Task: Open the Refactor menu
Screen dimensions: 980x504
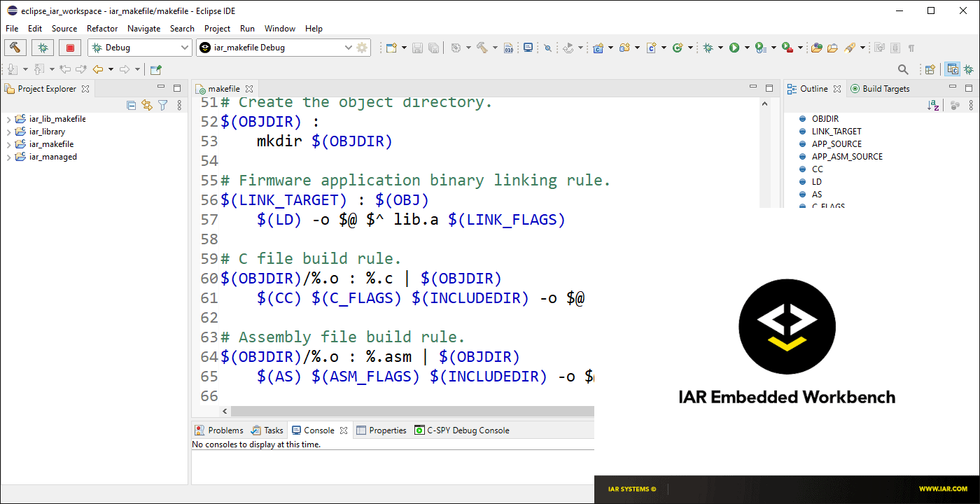Action: (102, 29)
